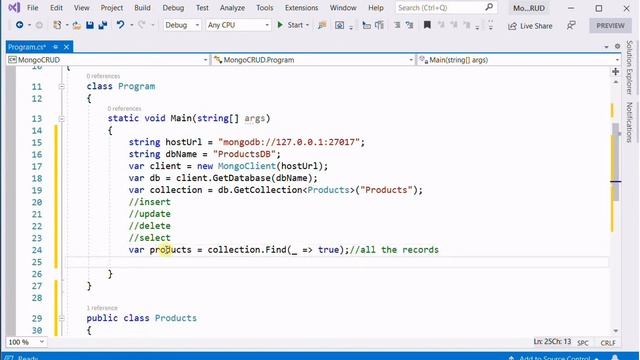Click the vertical scrollbar thumb in editor
The width and height of the screenshot is (640, 360).
pos(616,162)
